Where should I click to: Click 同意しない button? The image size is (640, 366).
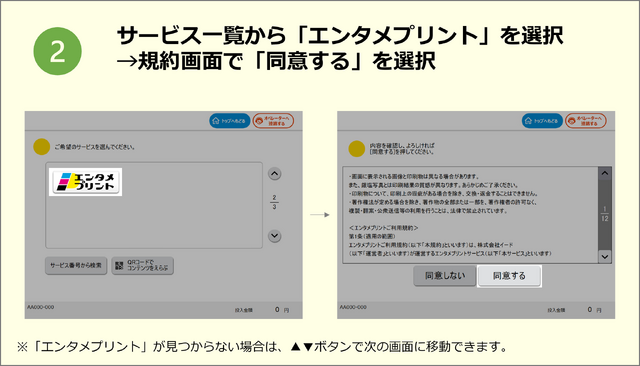[445, 276]
